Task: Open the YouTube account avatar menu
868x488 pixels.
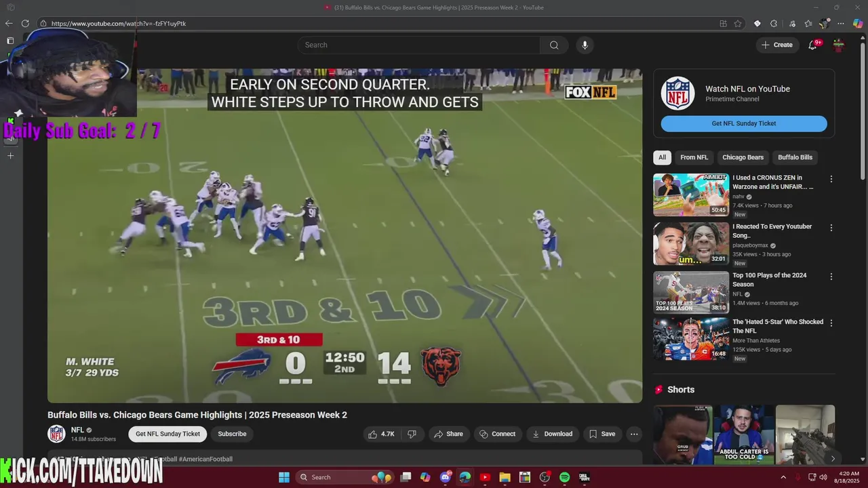Action: point(839,45)
